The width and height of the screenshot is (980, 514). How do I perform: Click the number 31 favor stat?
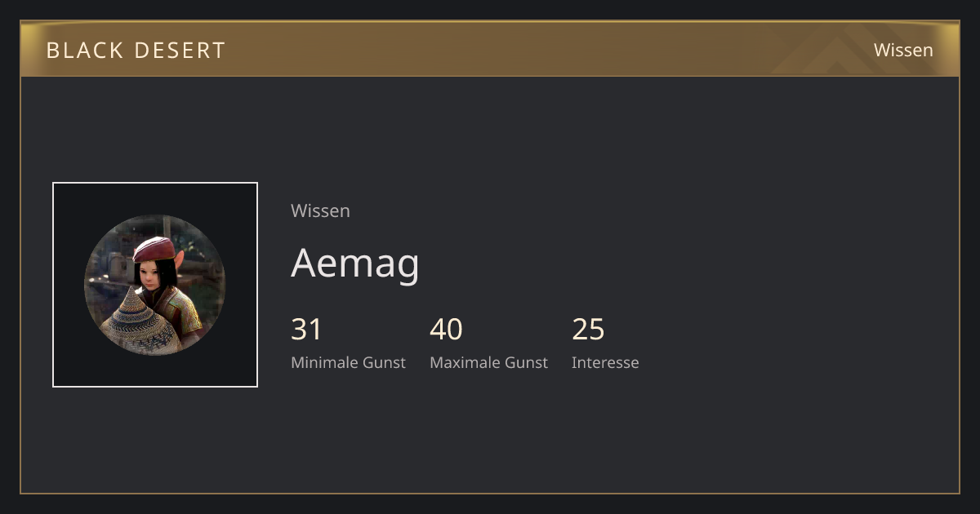(307, 330)
